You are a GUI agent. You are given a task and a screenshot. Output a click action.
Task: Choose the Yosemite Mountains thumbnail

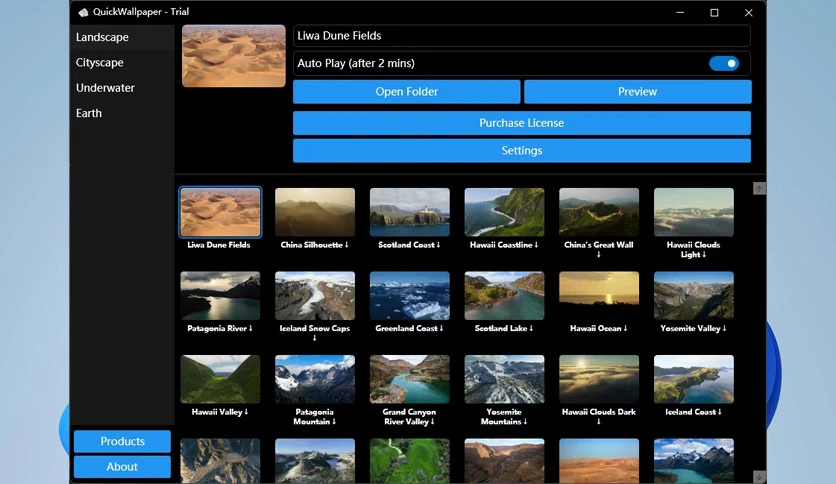pyautogui.click(x=504, y=380)
